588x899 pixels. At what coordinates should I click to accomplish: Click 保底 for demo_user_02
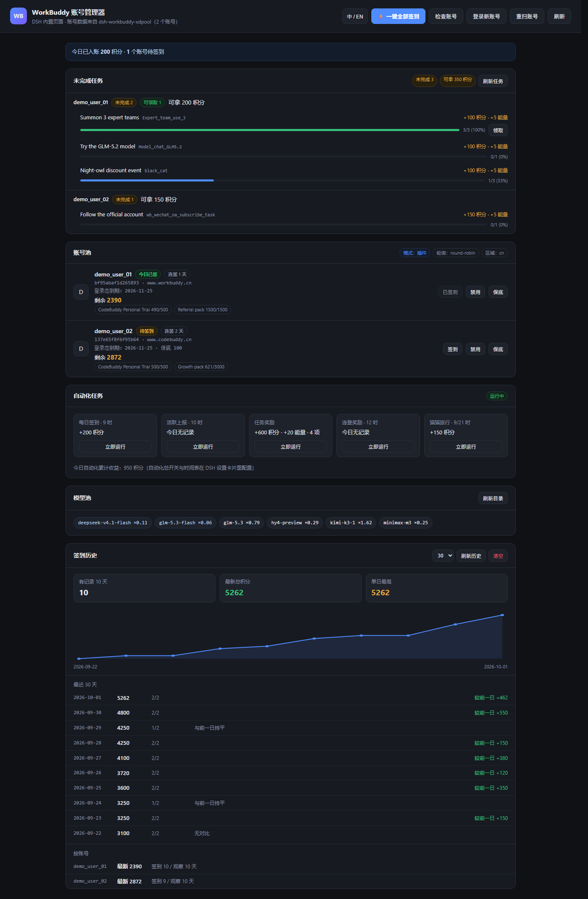498,349
